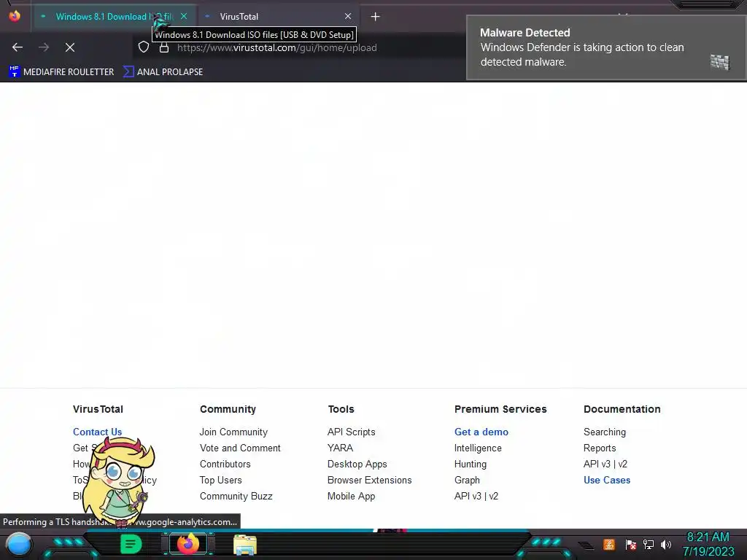Screen dimensions: 747x560
Task: Open Browser Extensions link
Action: click(x=369, y=480)
